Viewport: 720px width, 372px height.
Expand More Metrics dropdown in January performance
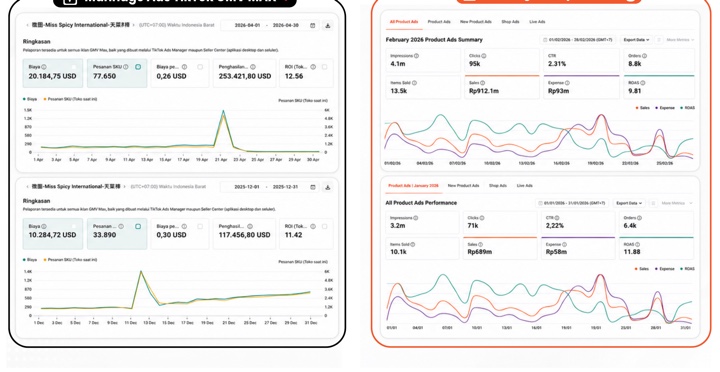point(677,203)
